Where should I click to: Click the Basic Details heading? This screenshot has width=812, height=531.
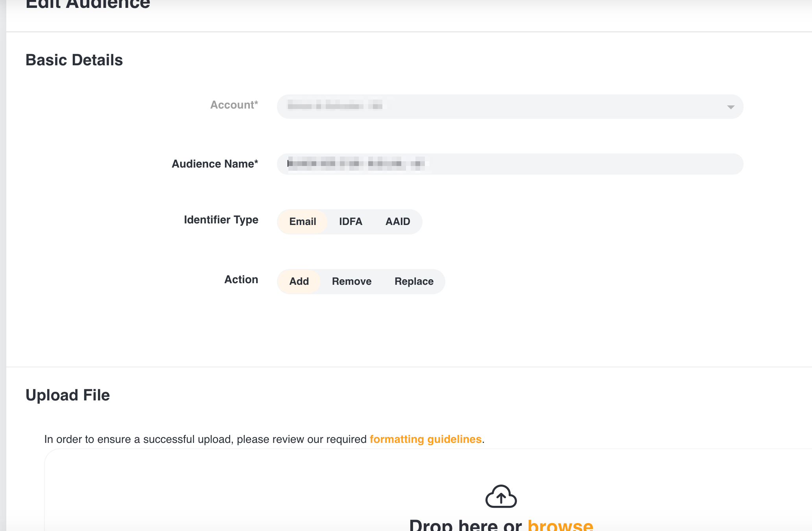(74, 60)
